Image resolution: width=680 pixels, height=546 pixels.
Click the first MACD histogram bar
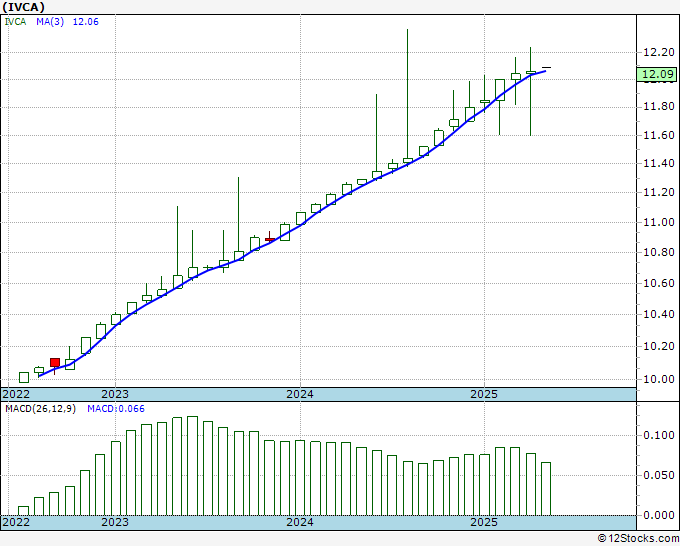24,510
